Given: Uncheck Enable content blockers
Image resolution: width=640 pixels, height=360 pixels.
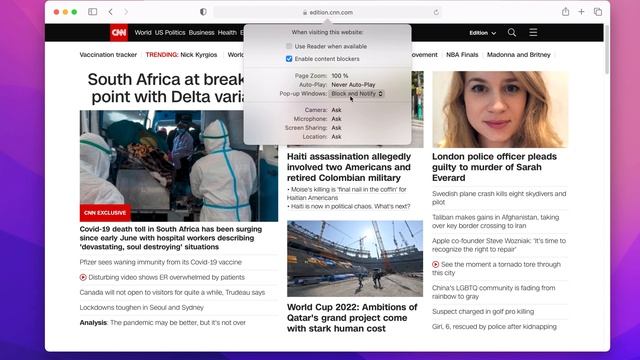Looking at the screenshot, I should tap(289, 59).
